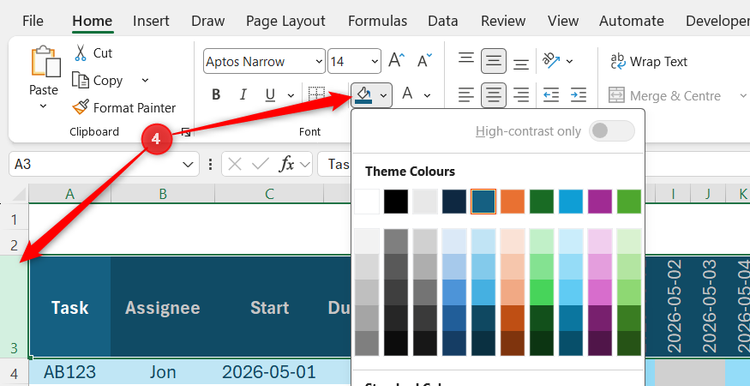Click the Orientation text angle icon
Screen dimensions: 750x386
click(x=551, y=61)
